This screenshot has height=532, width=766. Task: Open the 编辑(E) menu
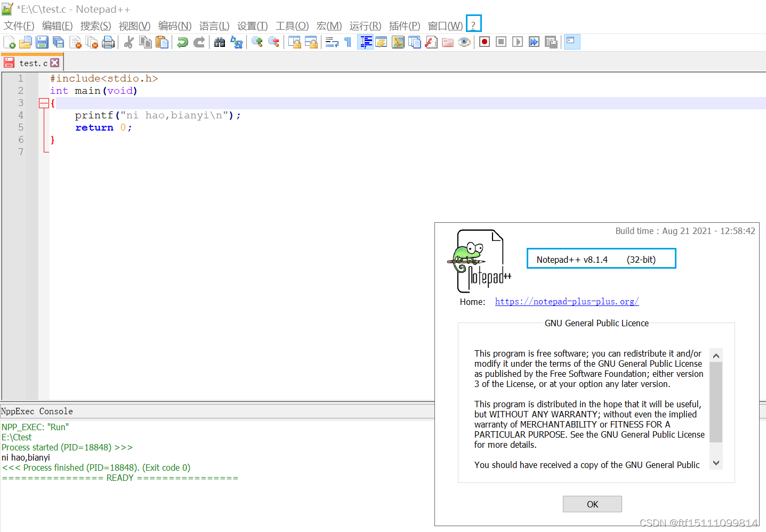click(x=57, y=26)
